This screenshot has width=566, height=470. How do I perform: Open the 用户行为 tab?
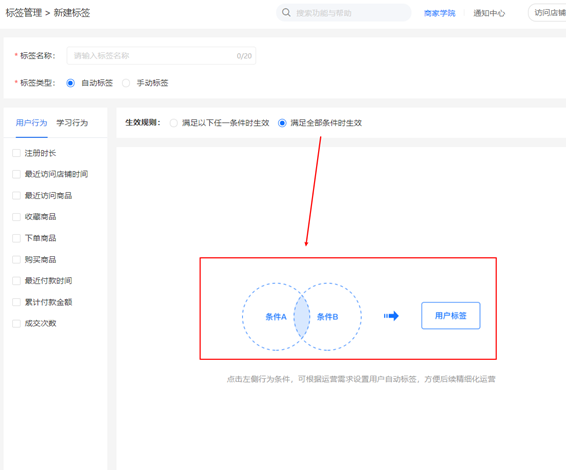31,123
